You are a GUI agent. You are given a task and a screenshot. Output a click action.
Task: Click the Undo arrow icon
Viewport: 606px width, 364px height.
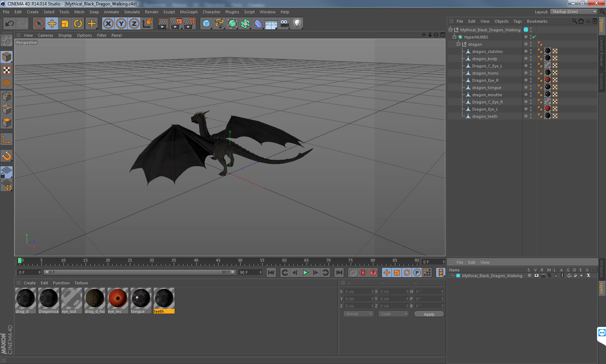click(x=10, y=24)
